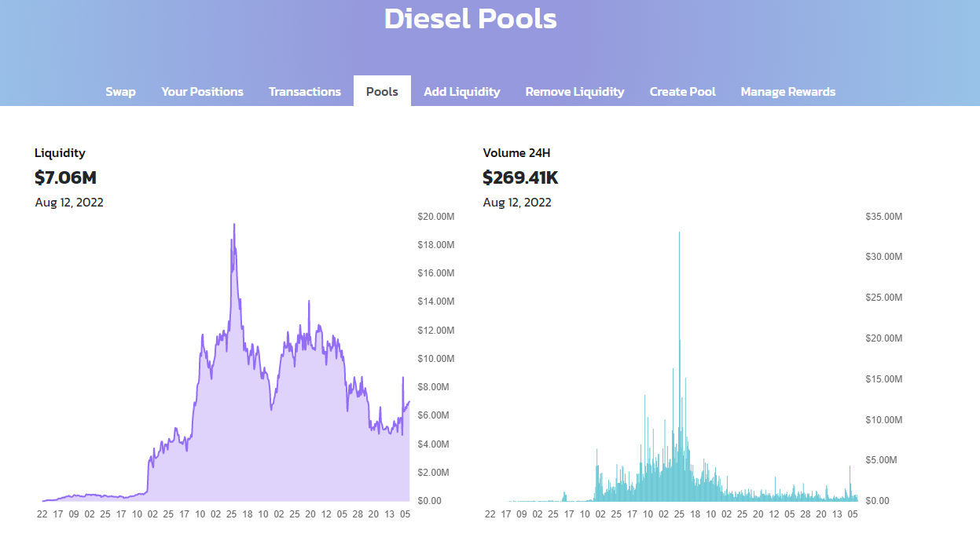Switch to Manage Rewards tab

787,92
